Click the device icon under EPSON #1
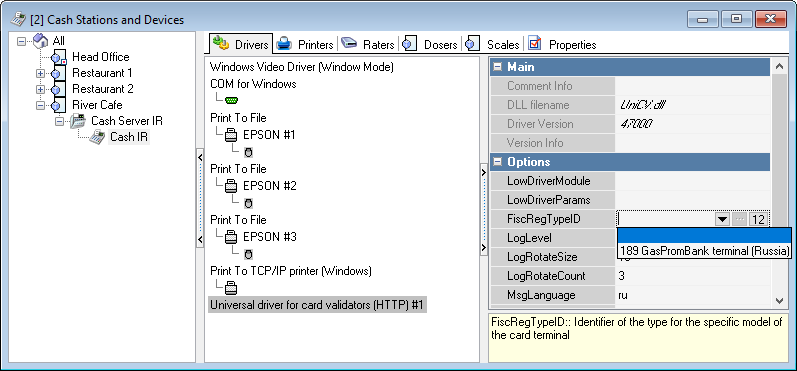 [x=249, y=152]
